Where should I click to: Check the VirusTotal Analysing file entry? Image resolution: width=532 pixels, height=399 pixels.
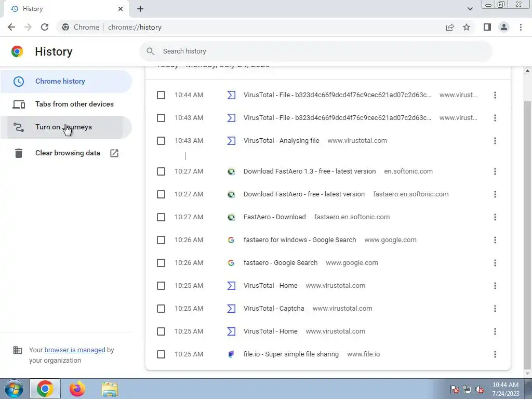(161, 140)
